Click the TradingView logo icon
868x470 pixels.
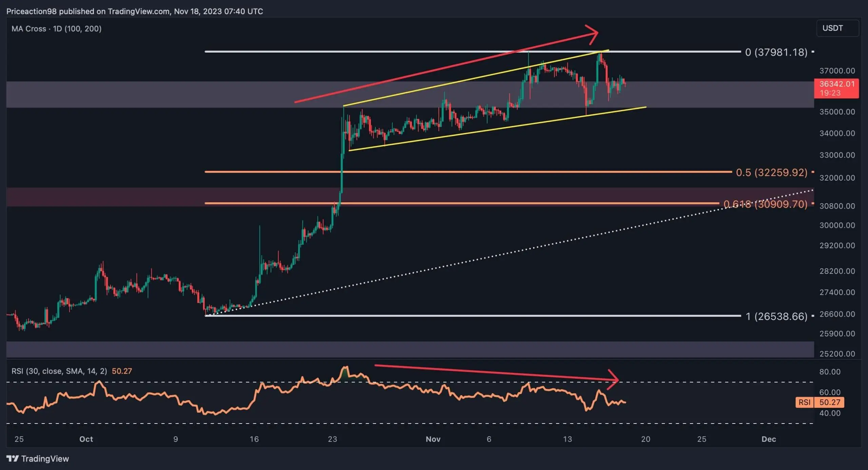13,458
